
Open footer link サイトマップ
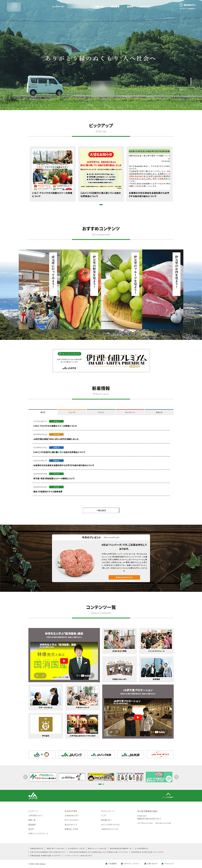[x=168, y=864]
